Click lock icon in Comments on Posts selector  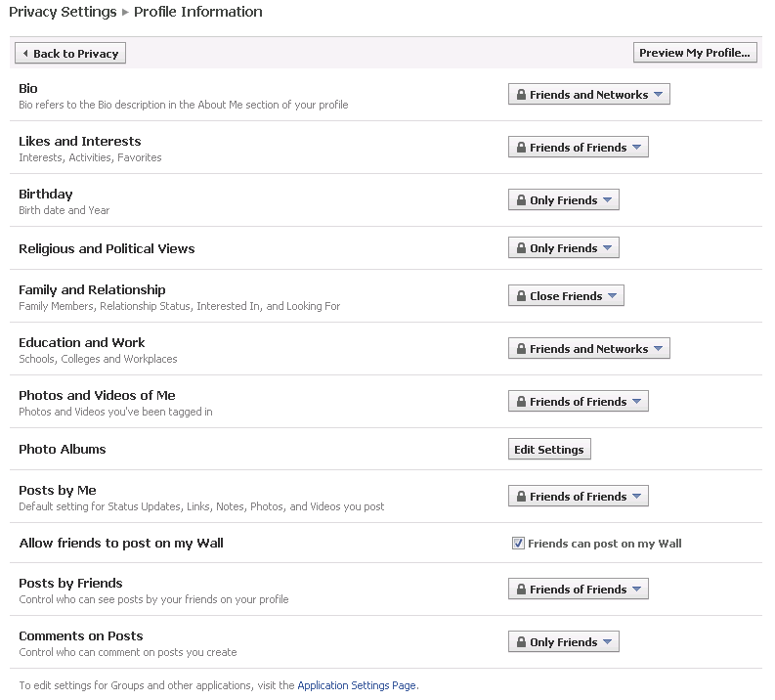tap(521, 642)
